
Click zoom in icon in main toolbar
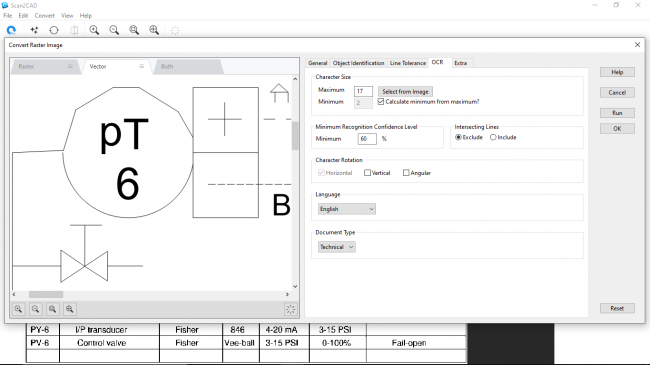click(x=94, y=30)
